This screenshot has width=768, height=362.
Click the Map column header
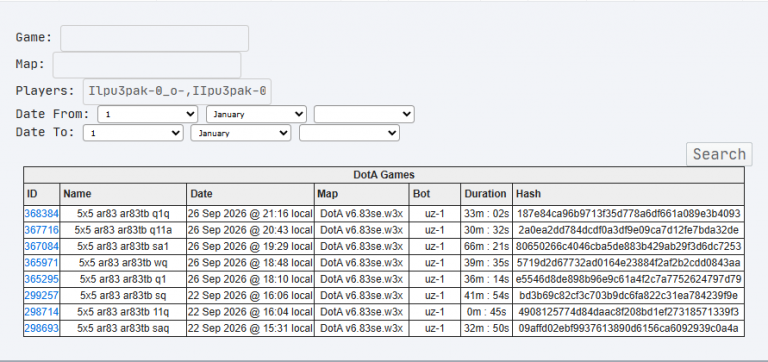(361, 194)
